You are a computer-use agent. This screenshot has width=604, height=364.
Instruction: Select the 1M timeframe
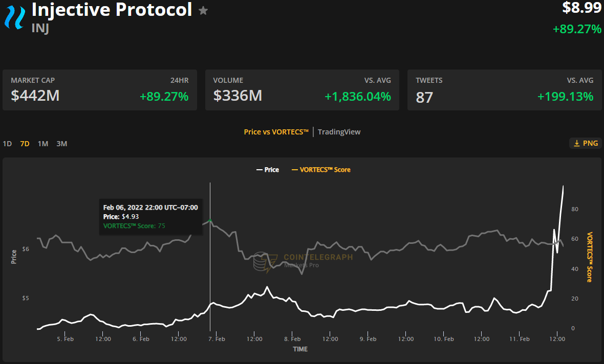tap(42, 144)
